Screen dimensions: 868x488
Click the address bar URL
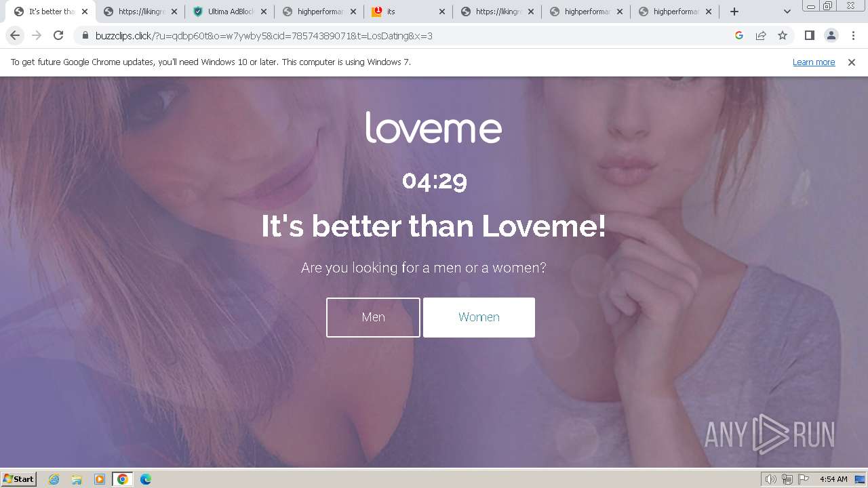pos(264,36)
